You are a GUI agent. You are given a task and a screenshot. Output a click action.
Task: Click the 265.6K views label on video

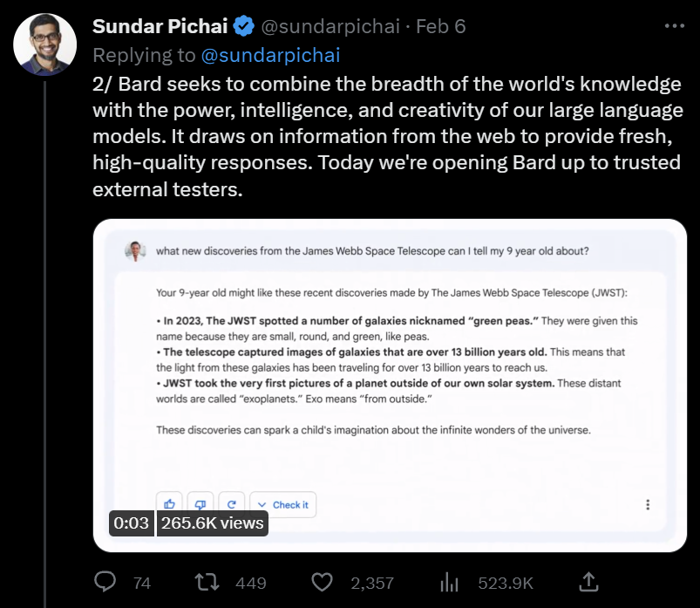[x=213, y=523]
